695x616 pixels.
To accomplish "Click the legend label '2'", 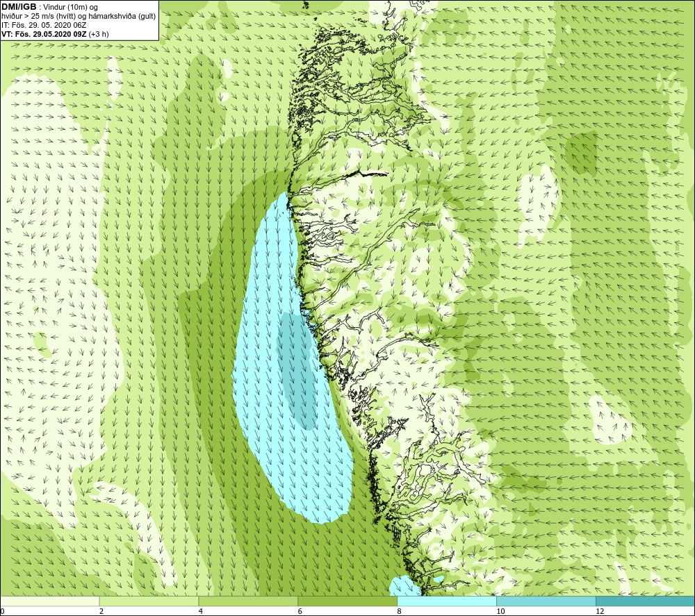I will pyautogui.click(x=101, y=612).
